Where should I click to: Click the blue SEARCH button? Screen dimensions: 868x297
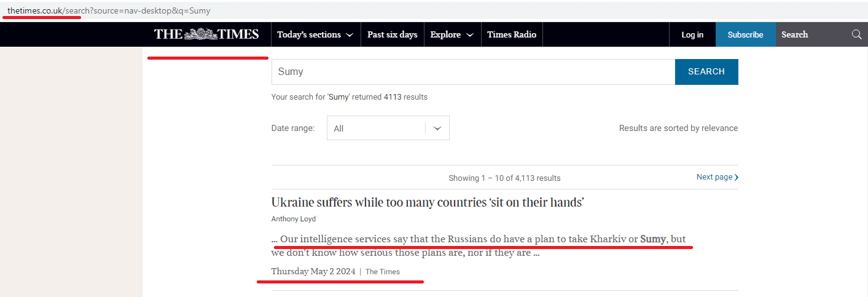pos(706,71)
